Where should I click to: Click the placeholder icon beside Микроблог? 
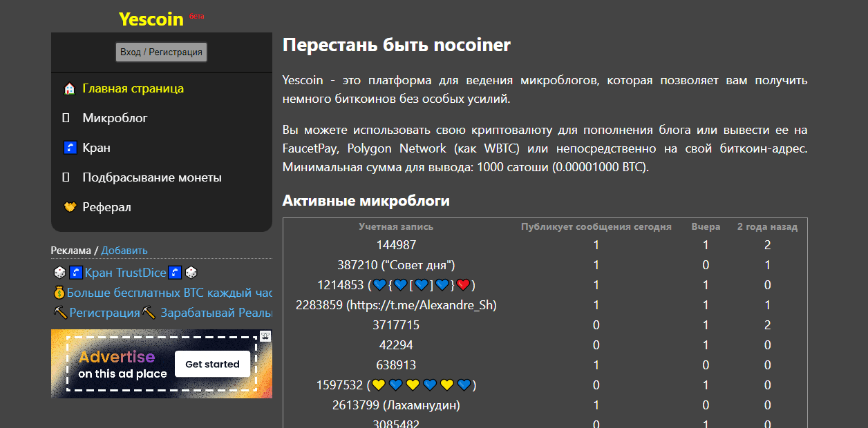click(x=66, y=119)
